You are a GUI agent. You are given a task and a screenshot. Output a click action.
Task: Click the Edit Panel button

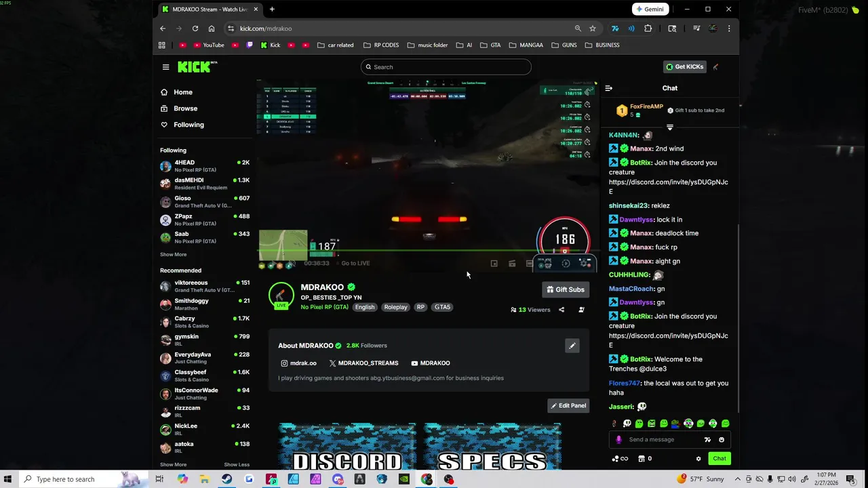click(x=568, y=406)
